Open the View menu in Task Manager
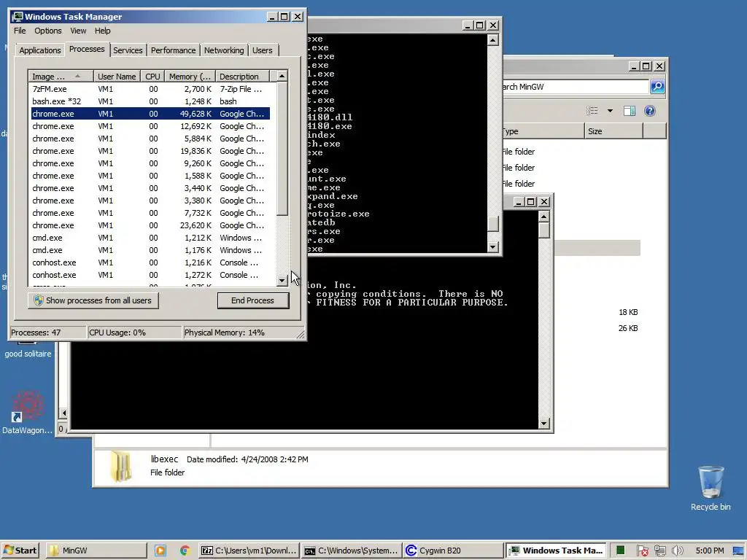 click(x=78, y=31)
